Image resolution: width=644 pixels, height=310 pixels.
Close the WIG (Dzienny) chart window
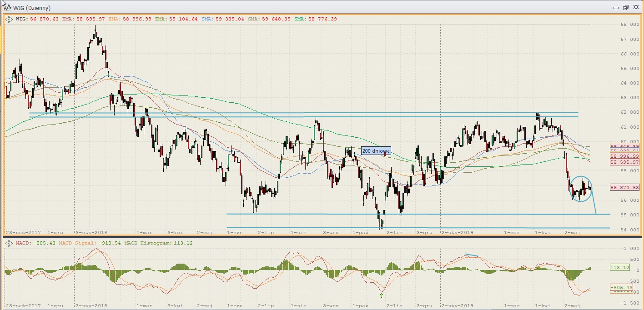click(x=635, y=8)
